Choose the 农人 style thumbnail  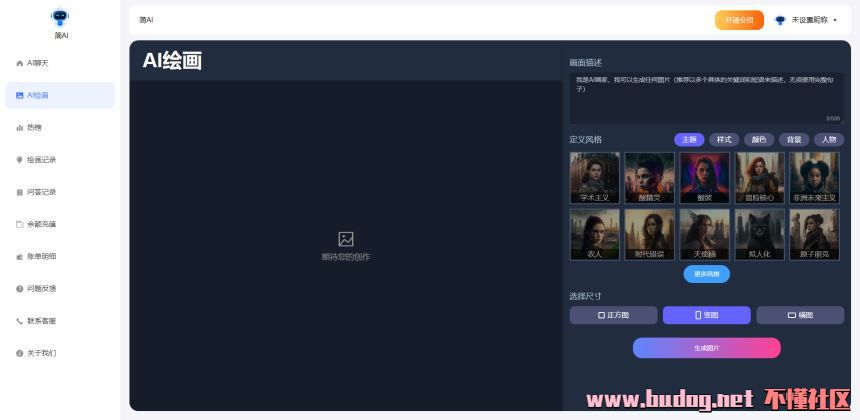click(595, 234)
